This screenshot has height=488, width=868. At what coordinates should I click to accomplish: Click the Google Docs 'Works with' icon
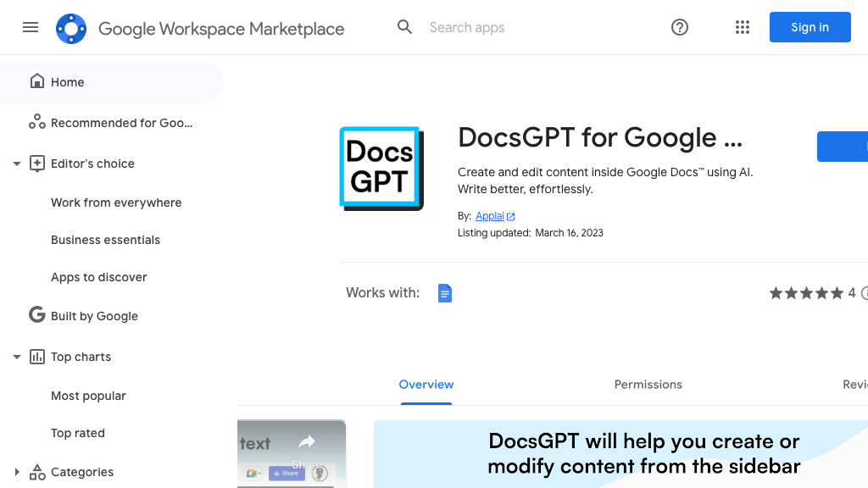pos(445,292)
